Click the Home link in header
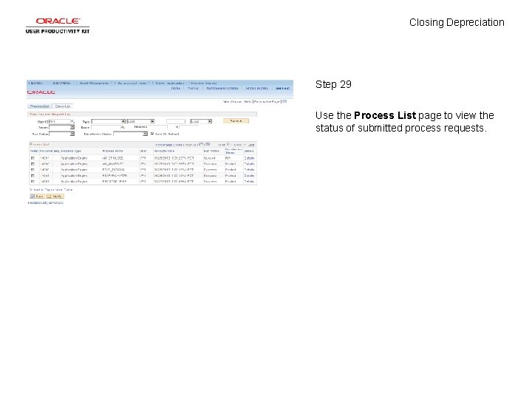The width and height of the screenshot is (532, 399). 176,88
